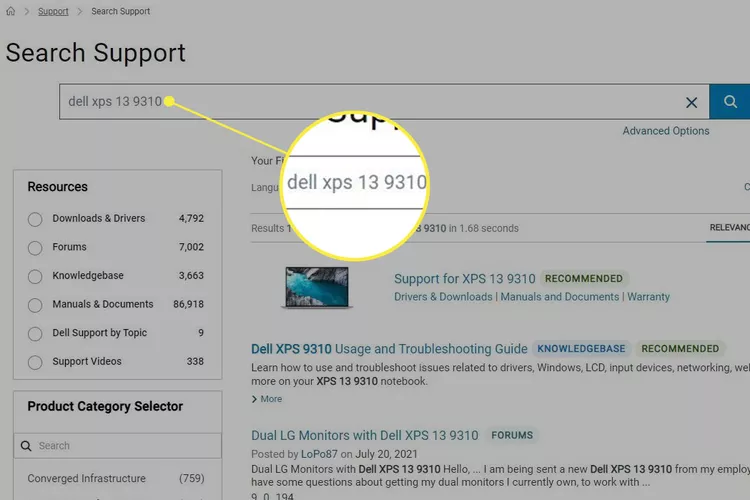Open Advanced Options
This screenshot has height=500, width=750.
coord(666,131)
